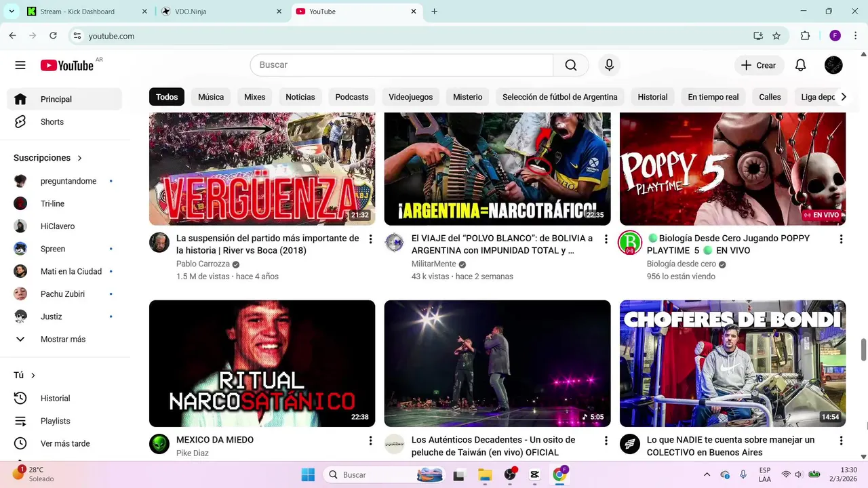Click the page vertical scrollbar thumb
The width and height of the screenshot is (868, 488).
pos(863,350)
